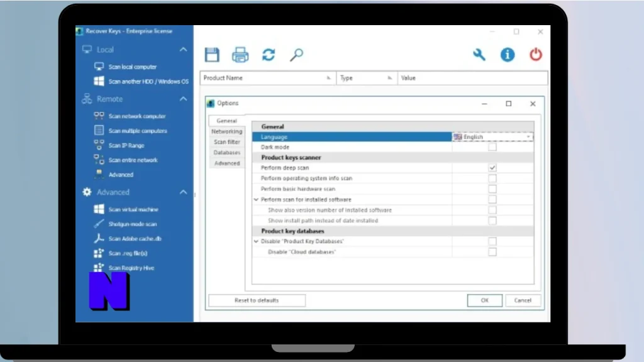Click Scan entire network link
The image size is (644, 362).
click(133, 160)
